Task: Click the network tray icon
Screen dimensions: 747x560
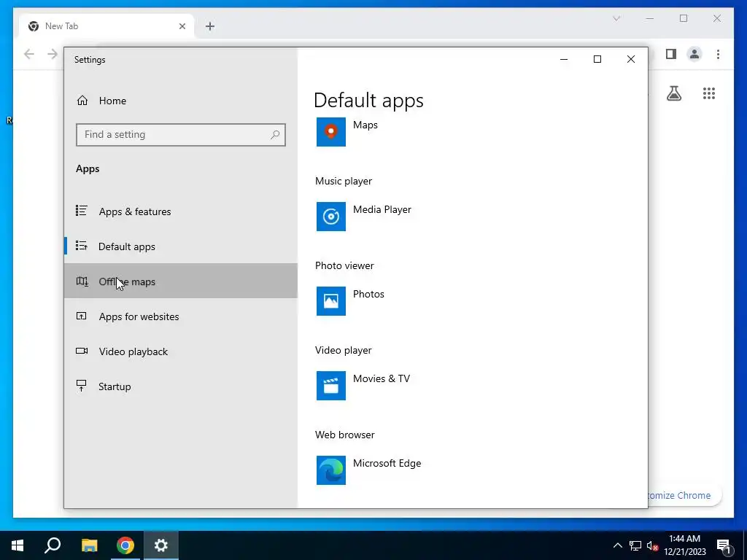Action: [635, 545]
